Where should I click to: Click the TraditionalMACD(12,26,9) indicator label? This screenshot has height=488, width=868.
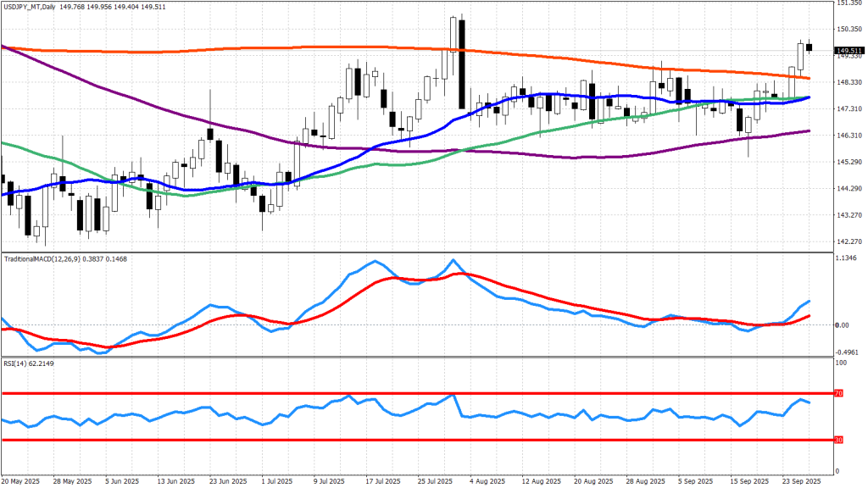[x=44, y=257]
